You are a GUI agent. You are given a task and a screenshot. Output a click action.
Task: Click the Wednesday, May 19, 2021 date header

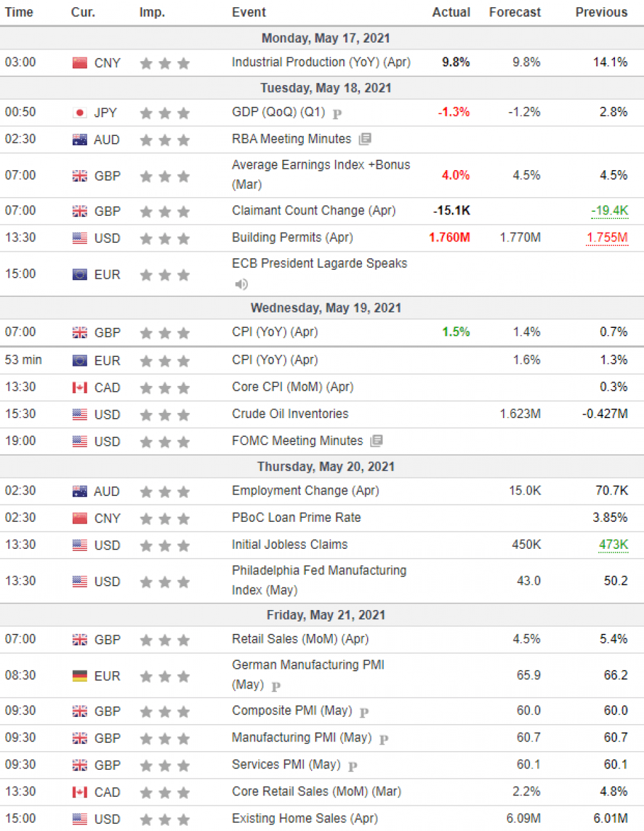click(x=326, y=308)
